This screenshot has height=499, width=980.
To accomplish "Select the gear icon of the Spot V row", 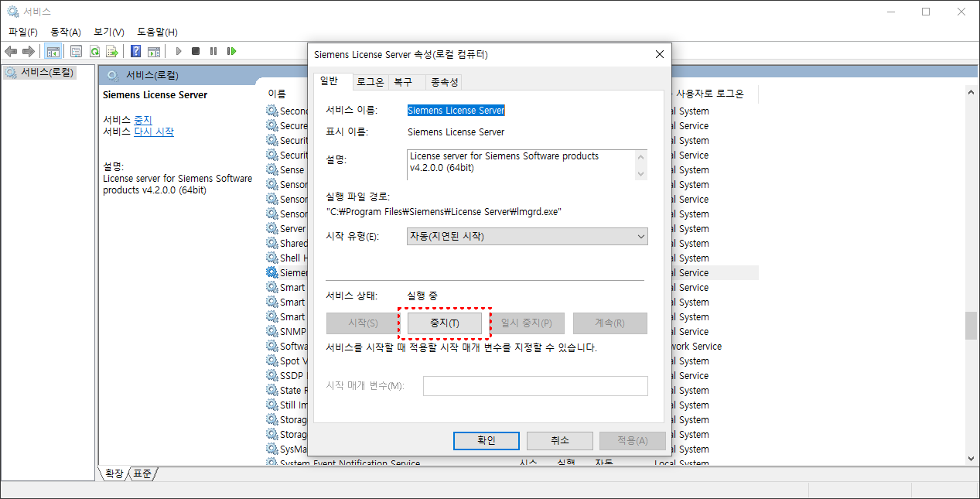I will (x=271, y=361).
